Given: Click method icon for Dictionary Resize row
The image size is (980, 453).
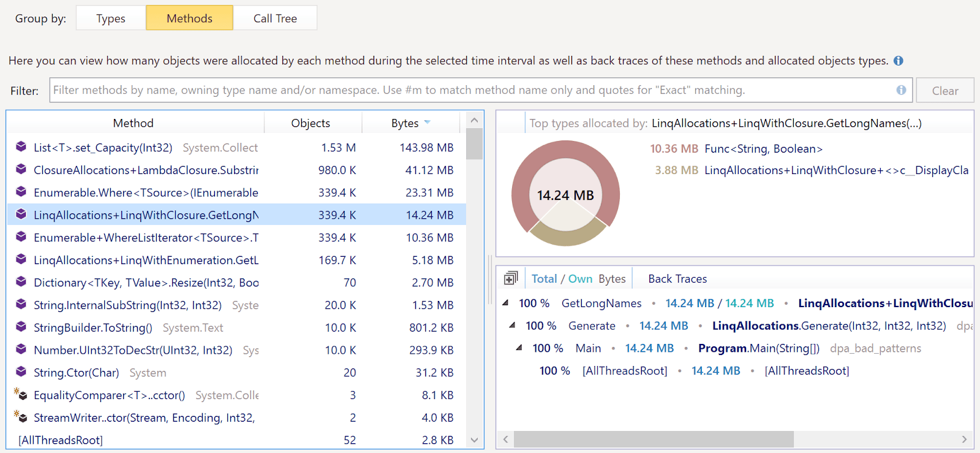Looking at the screenshot, I should [21, 282].
